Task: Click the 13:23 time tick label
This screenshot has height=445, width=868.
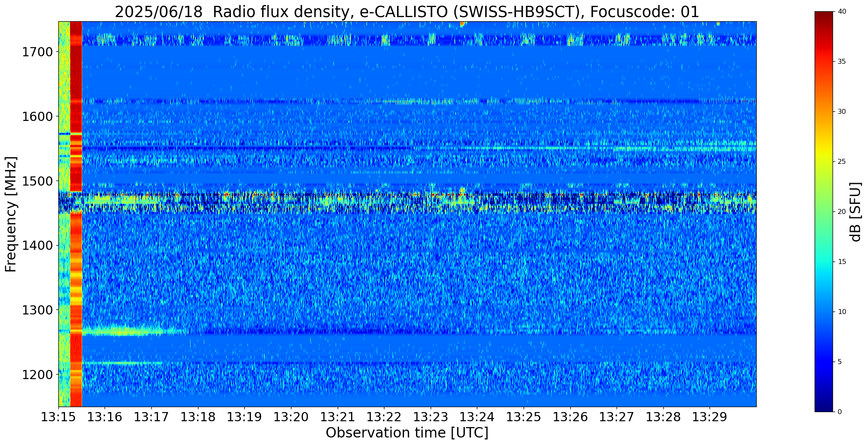Action: (x=431, y=417)
